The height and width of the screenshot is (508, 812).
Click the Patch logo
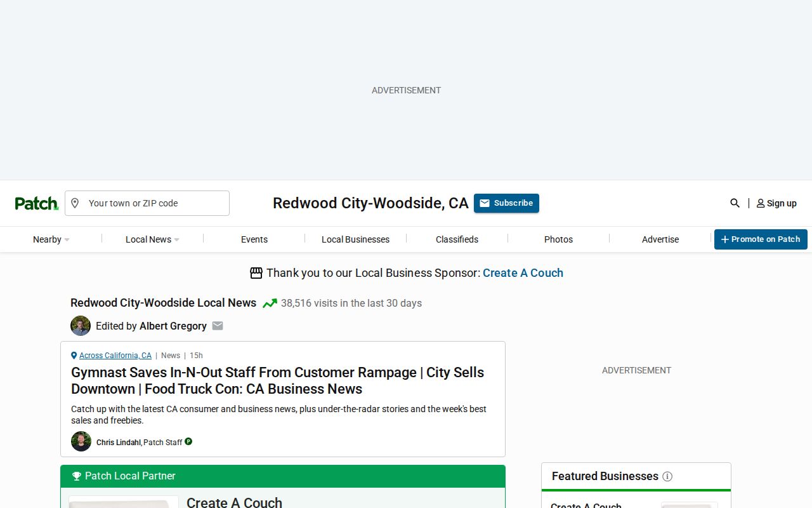pyautogui.click(x=37, y=203)
